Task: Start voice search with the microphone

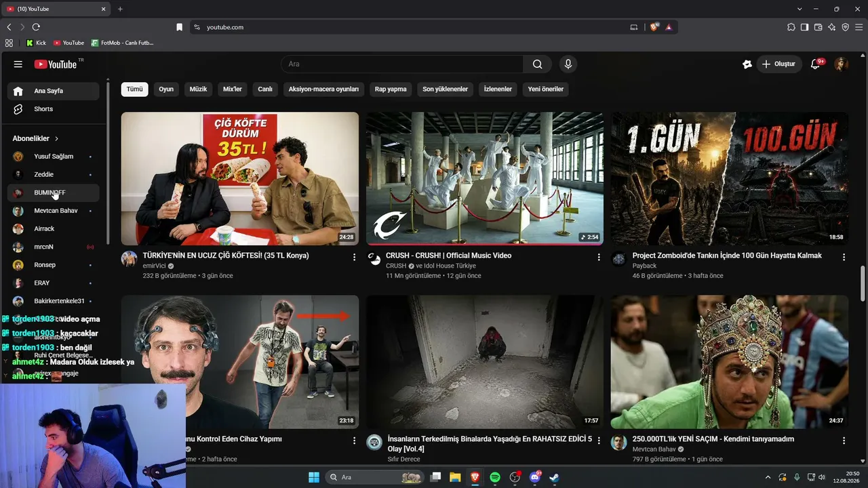Action: 568,64
